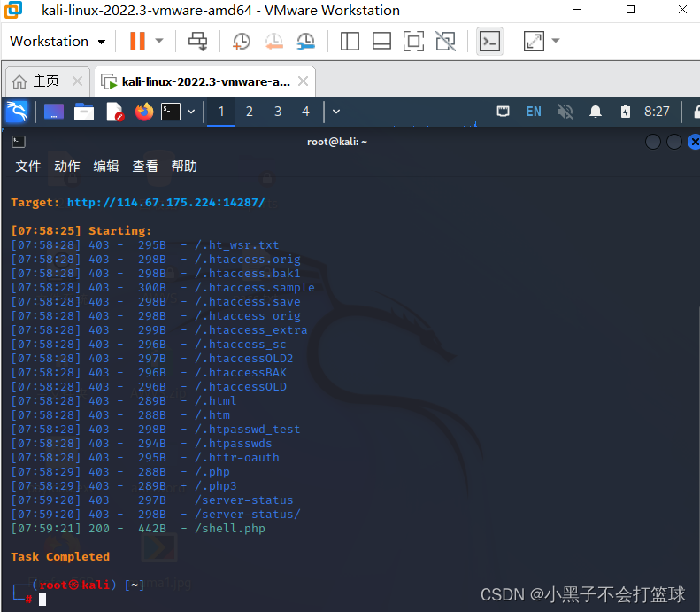Expand the panel dropdown after workspace 4

coord(336,112)
